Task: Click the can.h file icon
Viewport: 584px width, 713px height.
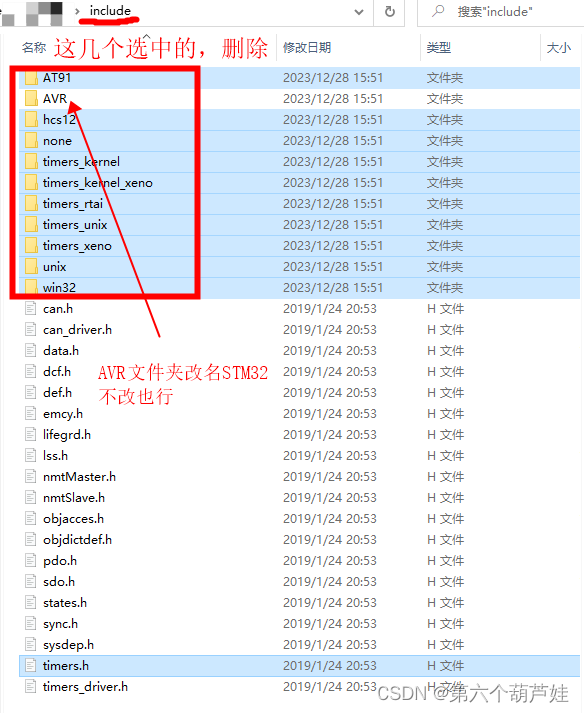Action: tap(30, 308)
